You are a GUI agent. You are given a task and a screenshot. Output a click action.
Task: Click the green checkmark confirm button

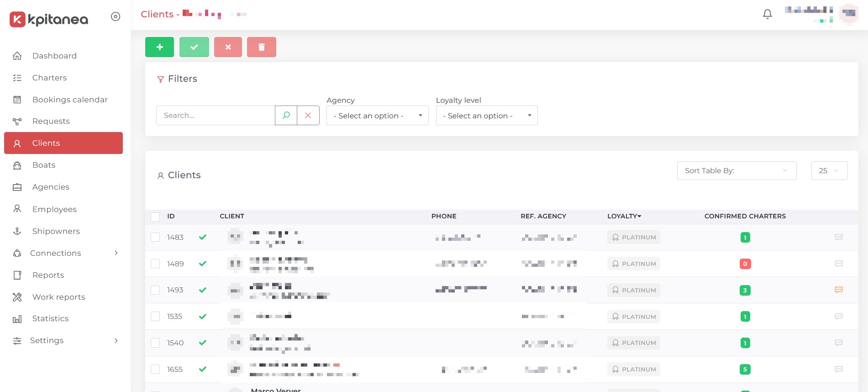coord(194,47)
